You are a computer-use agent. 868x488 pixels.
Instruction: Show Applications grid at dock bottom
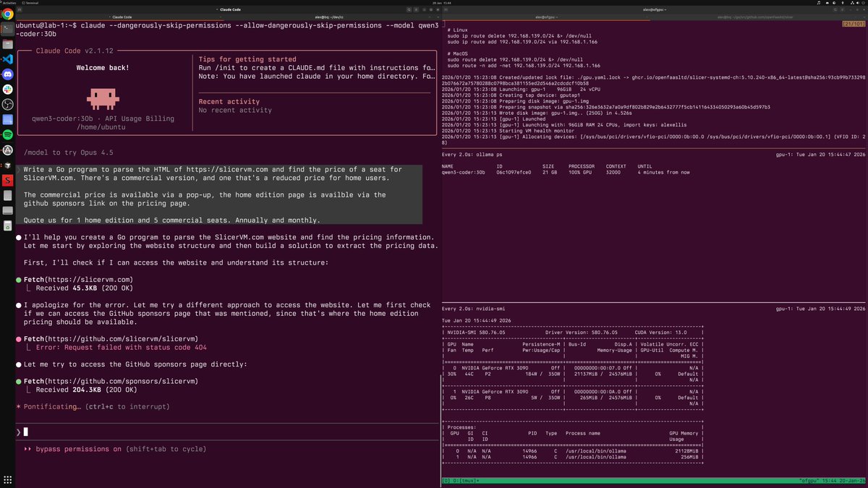click(8, 480)
